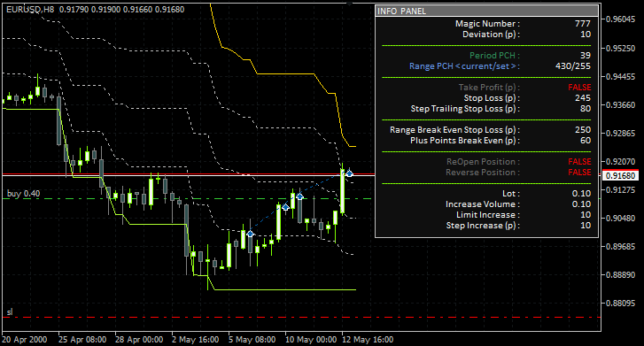Click the 'Step Increase (p) :' label
This screenshot has height=346, width=644.
coord(484,226)
